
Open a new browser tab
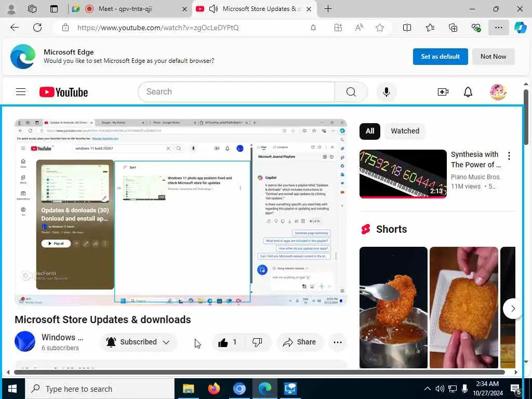328,9
